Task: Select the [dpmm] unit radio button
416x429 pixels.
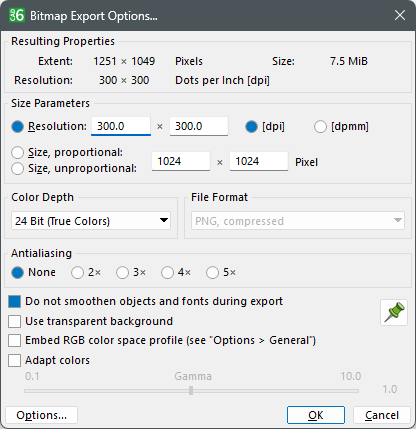Action: (320, 127)
